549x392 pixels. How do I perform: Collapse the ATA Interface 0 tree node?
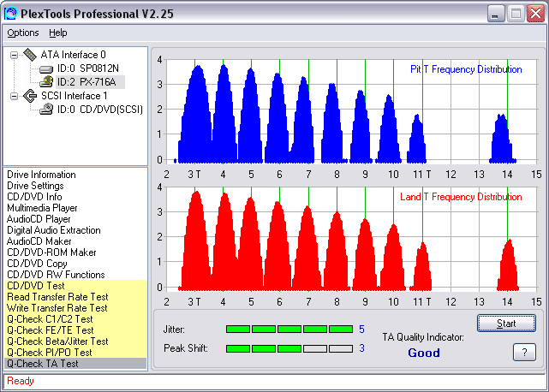(14, 55)
